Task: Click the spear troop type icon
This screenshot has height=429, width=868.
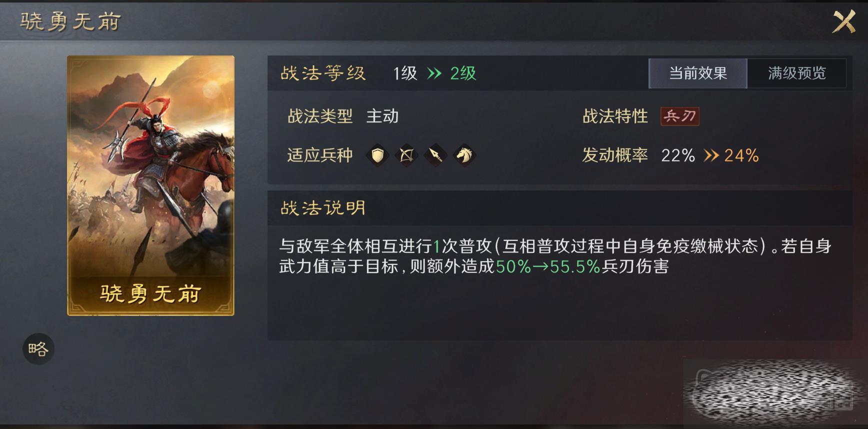Action: click(x=435, y=155)
